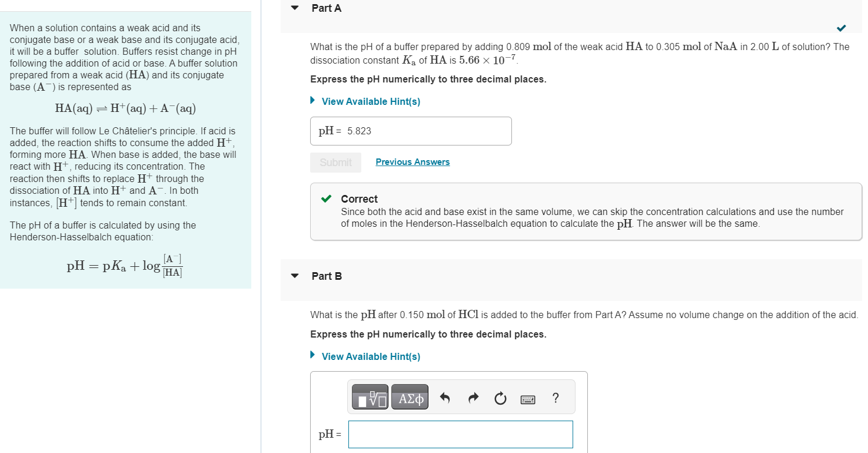868x453 pixels.
Task: Click the green Correct checkmark icon
Action: point(325,199)
